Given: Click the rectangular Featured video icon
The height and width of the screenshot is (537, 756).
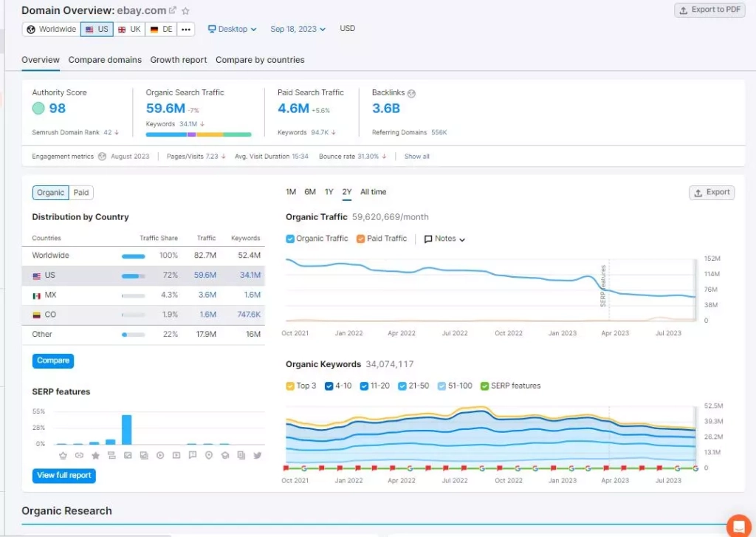Looking at the screenshot, I should pyautogui.click(x=176, y=455).
